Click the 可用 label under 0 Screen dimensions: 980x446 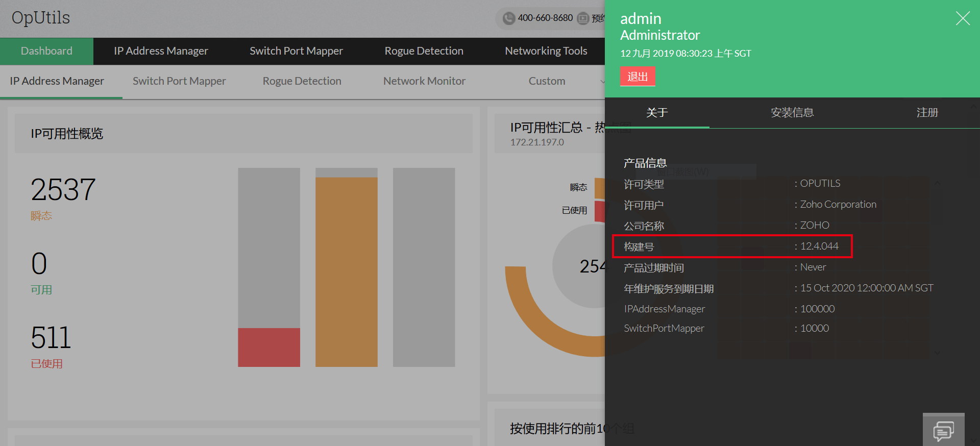pyautogui.click(x=41, y=290)
